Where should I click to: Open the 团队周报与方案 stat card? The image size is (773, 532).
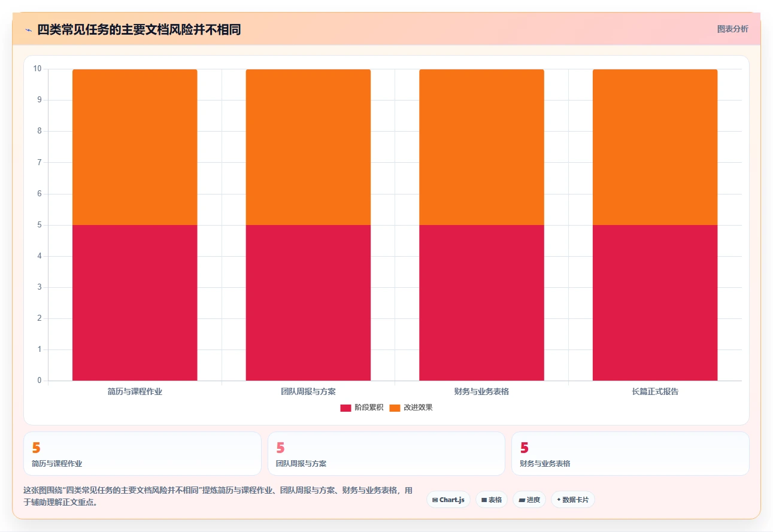click(x=386, y=454)
